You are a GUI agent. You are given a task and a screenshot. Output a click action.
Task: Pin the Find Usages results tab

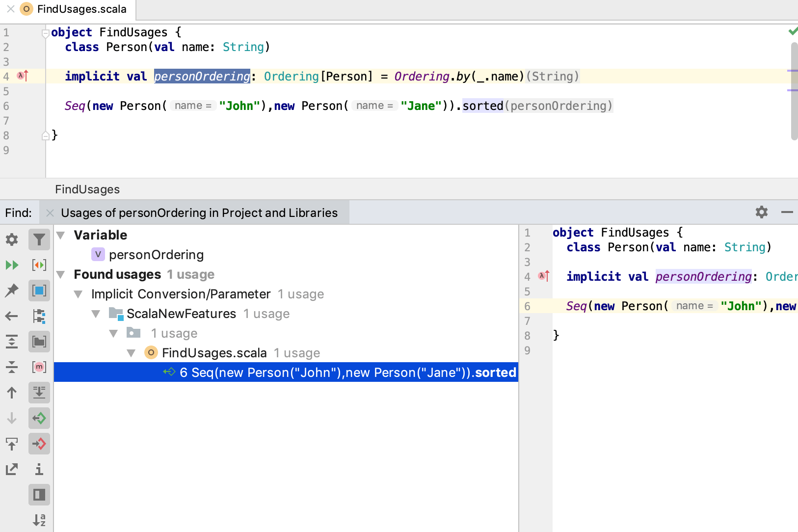click(12, 291)
